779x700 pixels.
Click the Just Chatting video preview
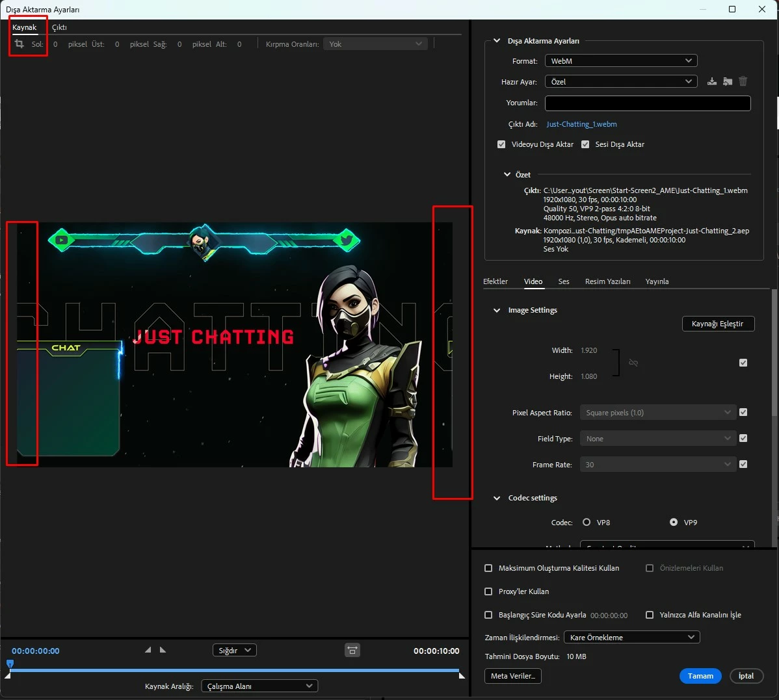(x=235, y=344)
